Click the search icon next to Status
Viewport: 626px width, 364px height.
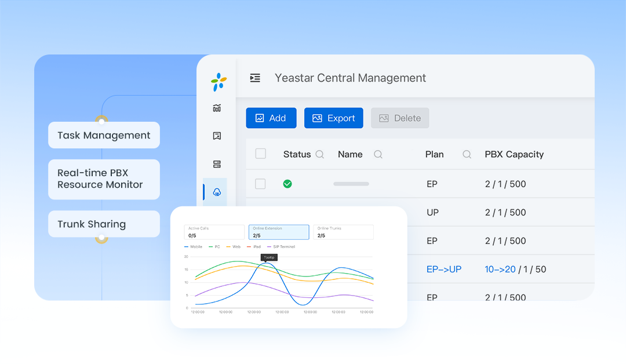pyautogui.click(x=319, y=154)
